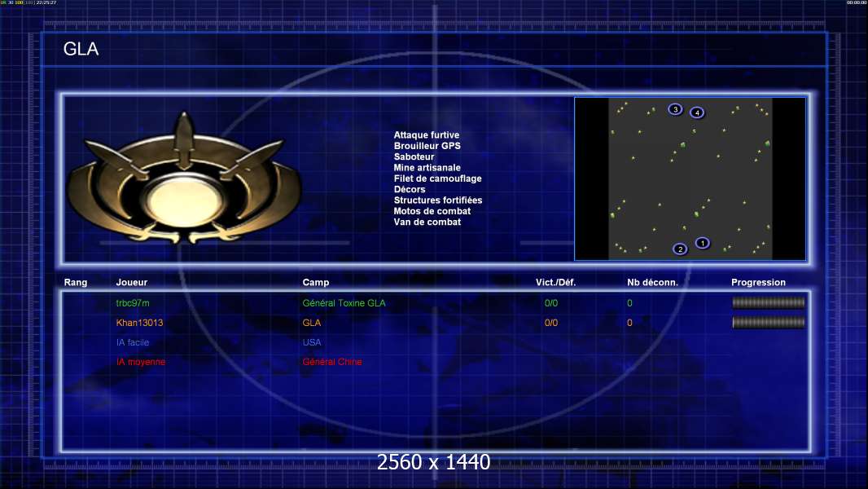Select the 'Brouilleur GPS' ability text

point(427,146)
